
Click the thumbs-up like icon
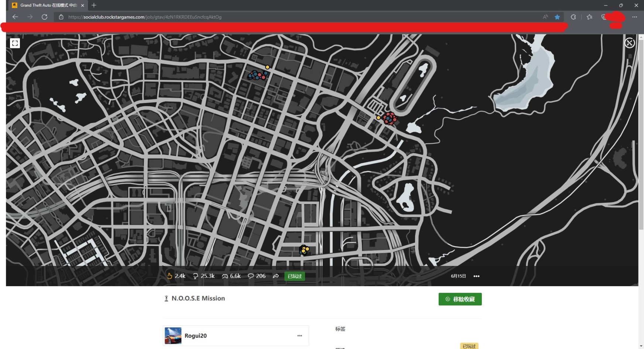click(x=169, y=276)
